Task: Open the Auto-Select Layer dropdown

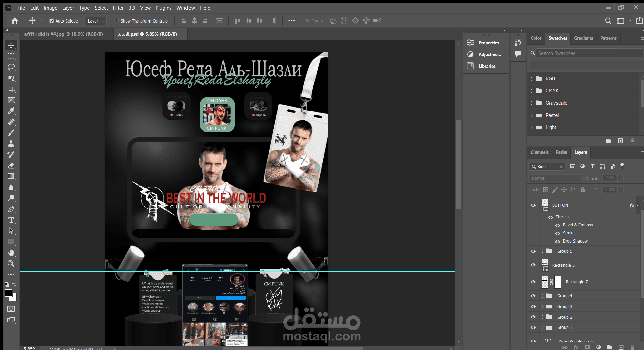Action: 95,21
